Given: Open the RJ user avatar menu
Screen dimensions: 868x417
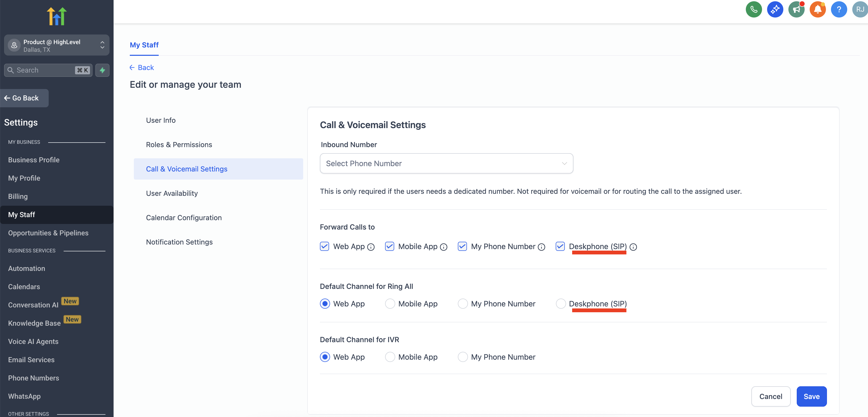Looking at the screenshot, I should pyautogui.click(x=860, y=9).
